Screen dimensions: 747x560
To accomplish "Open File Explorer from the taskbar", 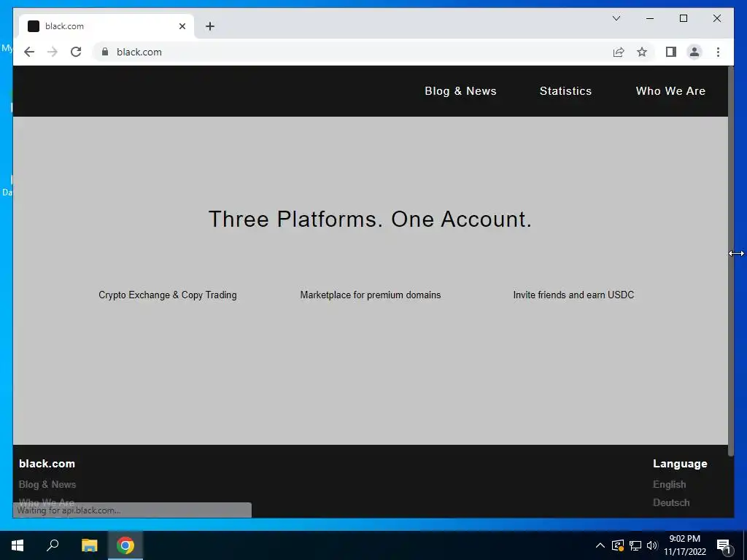I will coord(89,545).
